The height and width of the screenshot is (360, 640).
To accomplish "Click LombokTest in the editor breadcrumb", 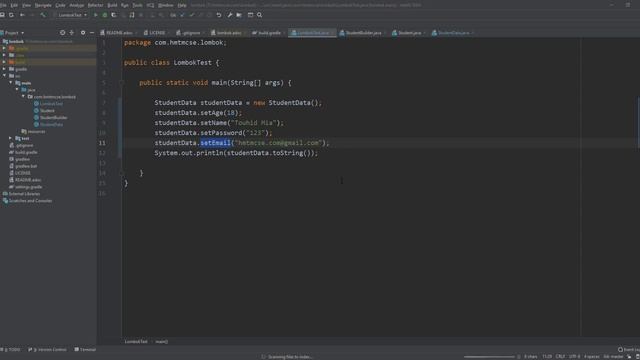I will coord(136,342).
